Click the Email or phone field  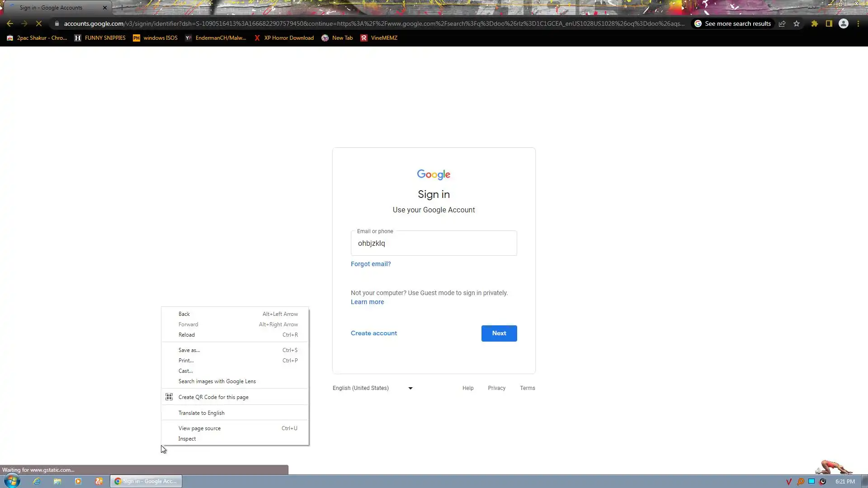pos(434,244)
